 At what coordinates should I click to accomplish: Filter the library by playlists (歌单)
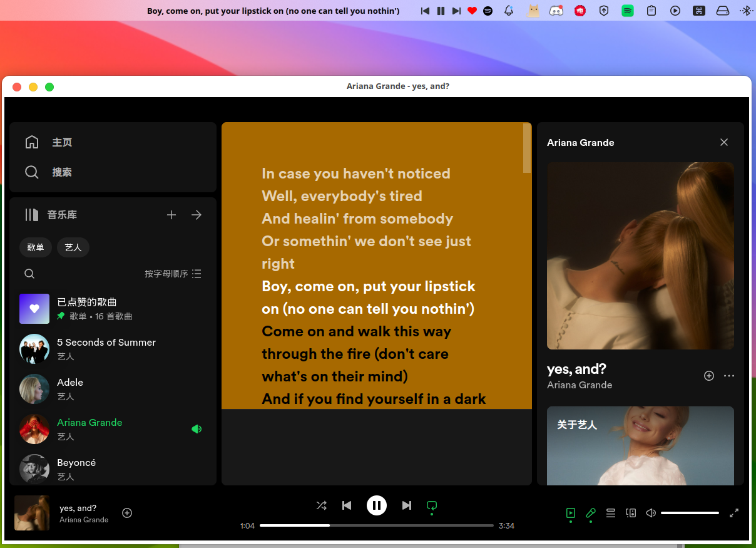36,247
